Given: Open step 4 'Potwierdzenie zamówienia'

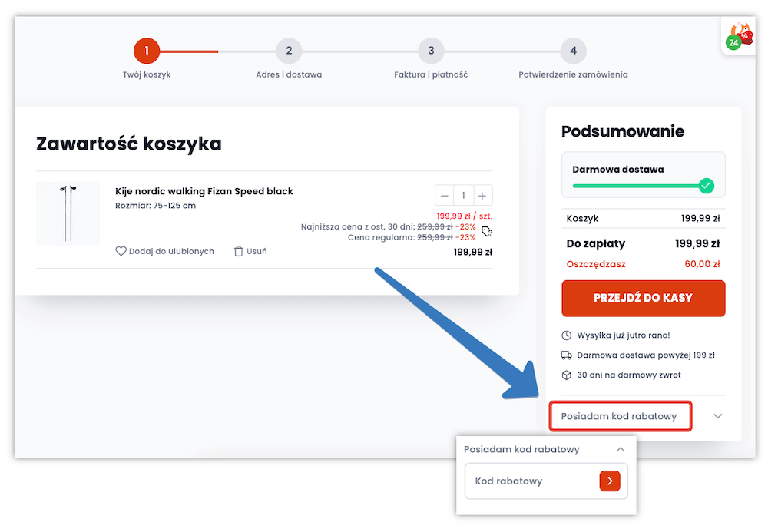Looking at the screenshot, I should click(x=573, y=51).
